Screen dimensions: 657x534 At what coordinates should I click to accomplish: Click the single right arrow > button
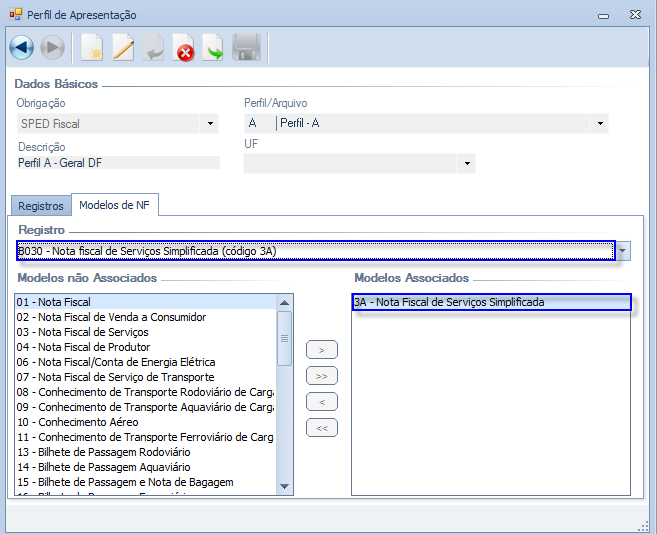coord(321,350)
